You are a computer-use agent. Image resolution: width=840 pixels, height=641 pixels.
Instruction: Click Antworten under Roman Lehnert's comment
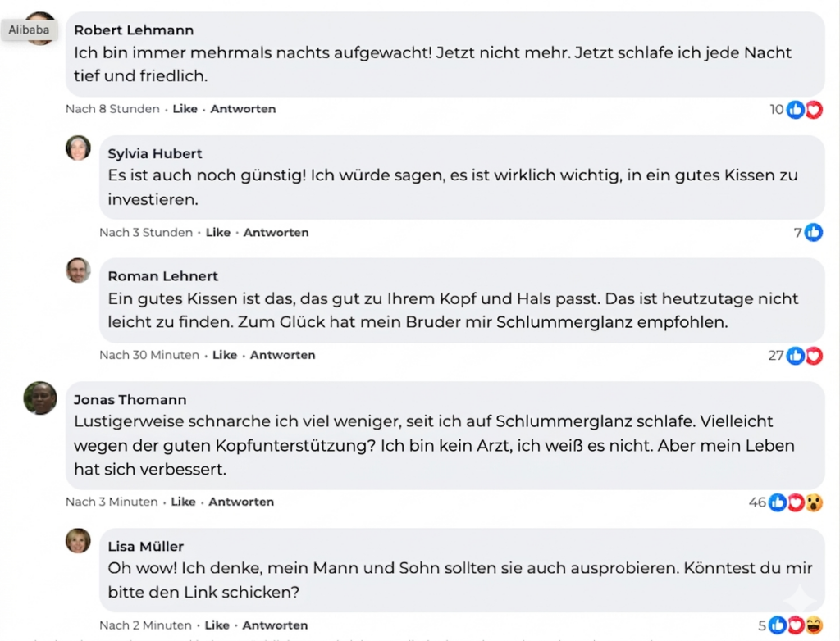(282, 356)
